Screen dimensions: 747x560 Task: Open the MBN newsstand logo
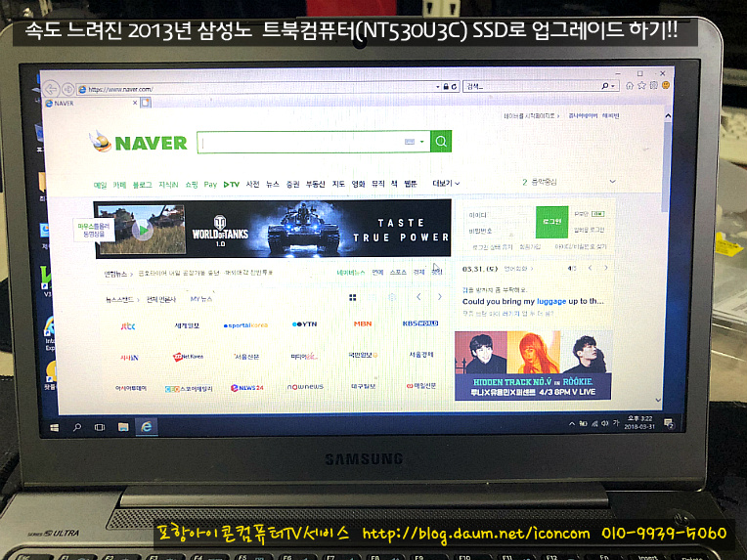coord(363,323)
